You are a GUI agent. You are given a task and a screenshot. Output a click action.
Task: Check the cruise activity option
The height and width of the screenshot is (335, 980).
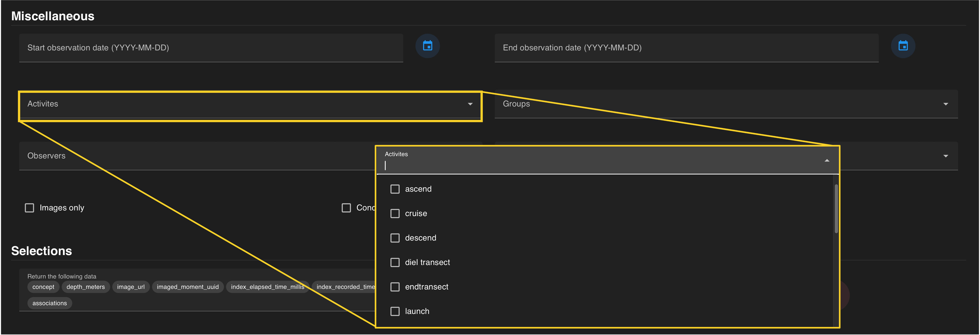pos(395,214)
